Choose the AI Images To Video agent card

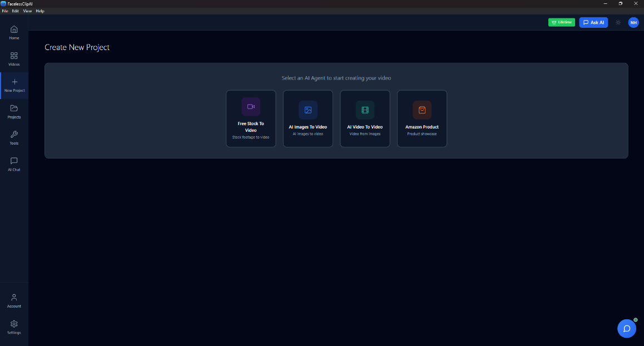(308, 118)
